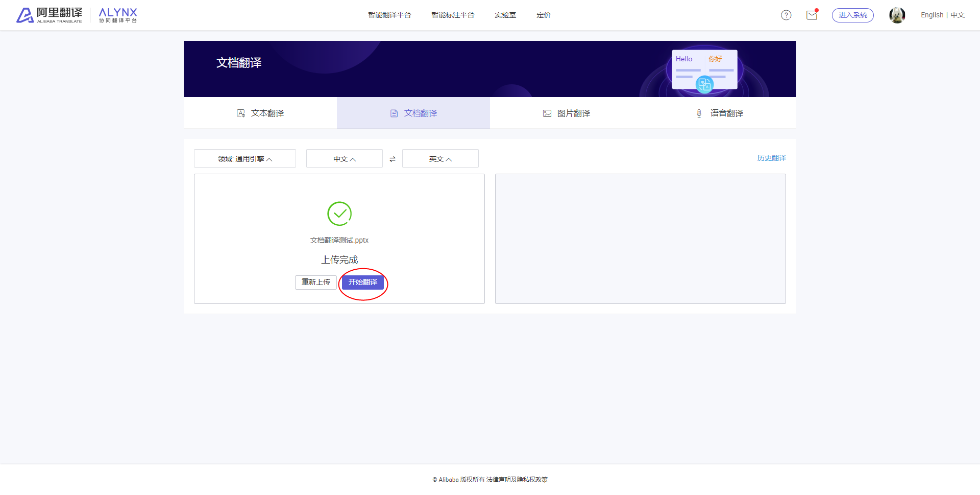The height and width of the screenshot is (495, 980).
Task: Open 定价 pricing page
Action: 544,15
